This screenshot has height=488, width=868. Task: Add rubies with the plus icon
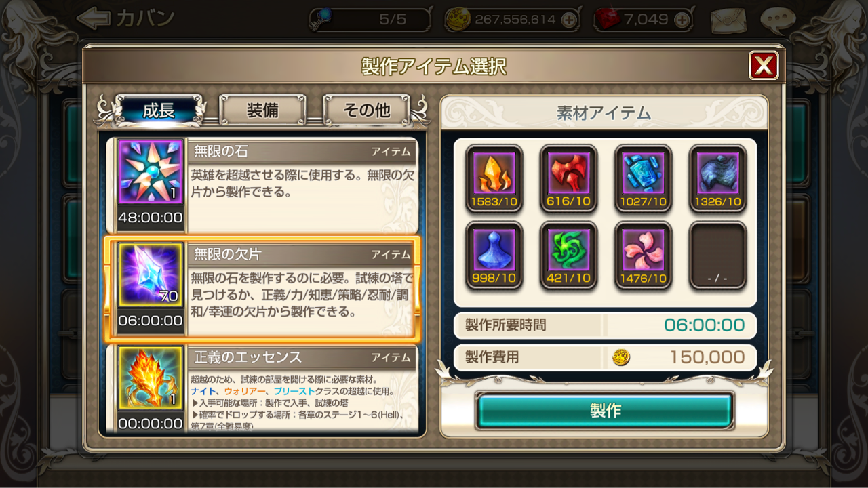pyautogui.click(x=682, y=20)
